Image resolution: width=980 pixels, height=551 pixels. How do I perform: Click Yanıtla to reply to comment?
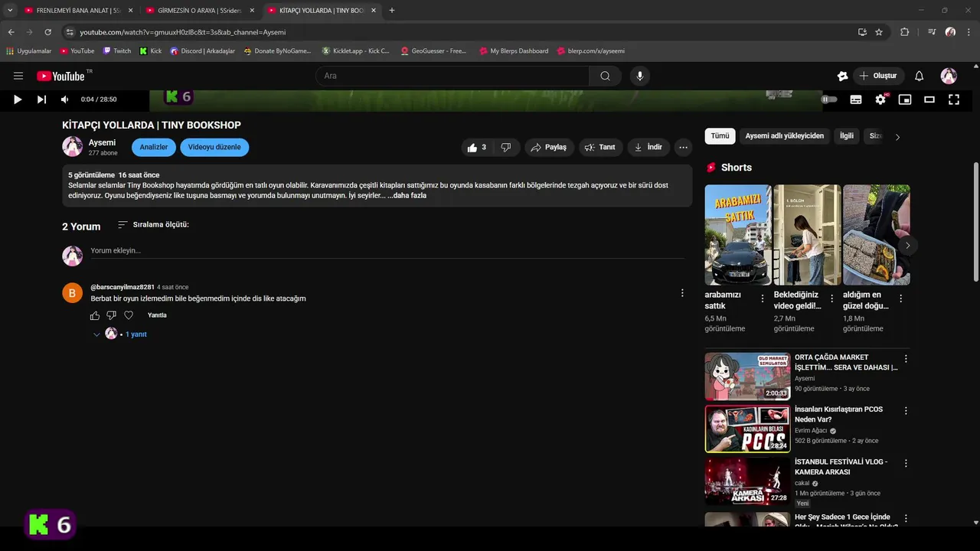[x=157, y=315]
